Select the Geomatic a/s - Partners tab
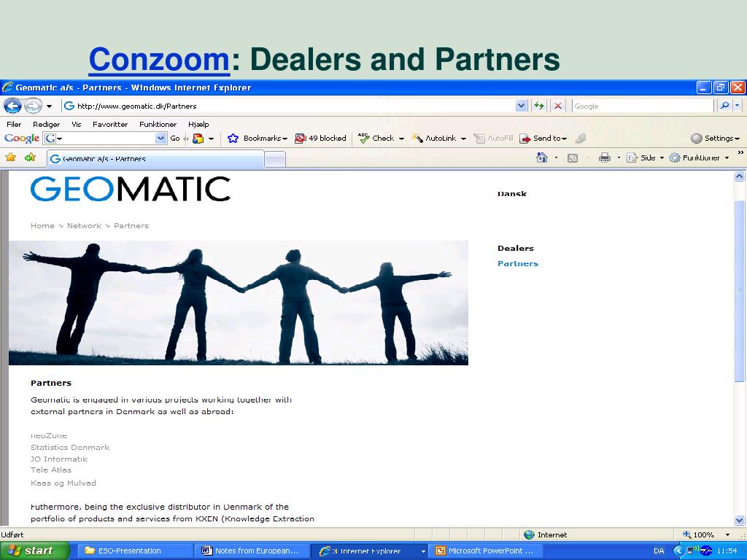This screenshot has height=560, width=747. tap(155, 158)
